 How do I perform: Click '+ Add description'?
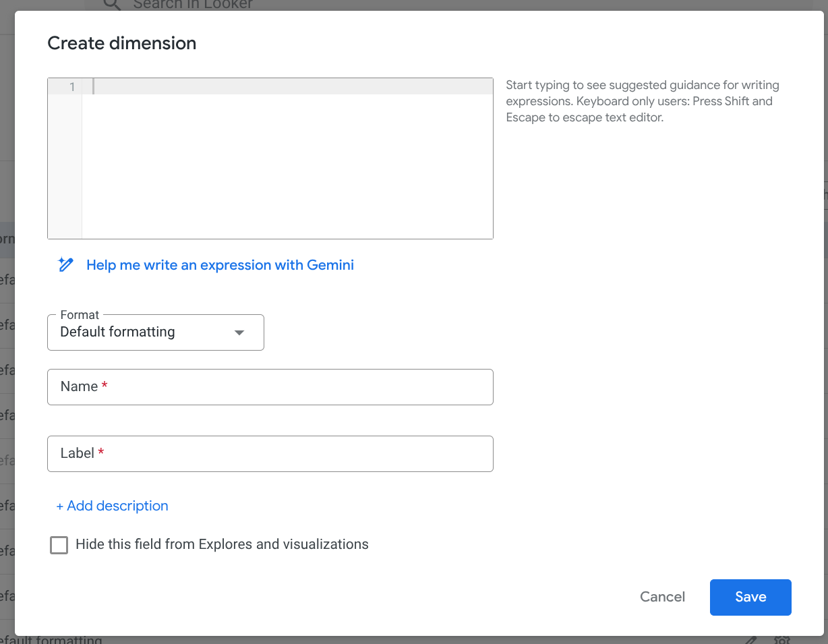[112, 506]
